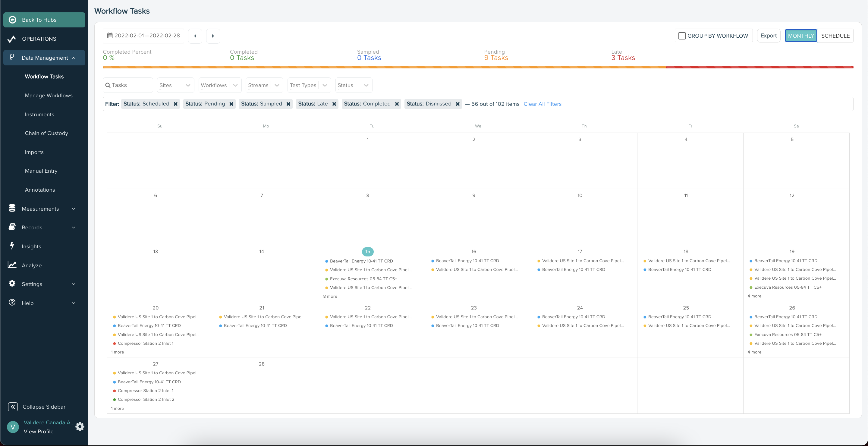Open the Sites dropdown filter
868x446 pixels.
point(175,85)
